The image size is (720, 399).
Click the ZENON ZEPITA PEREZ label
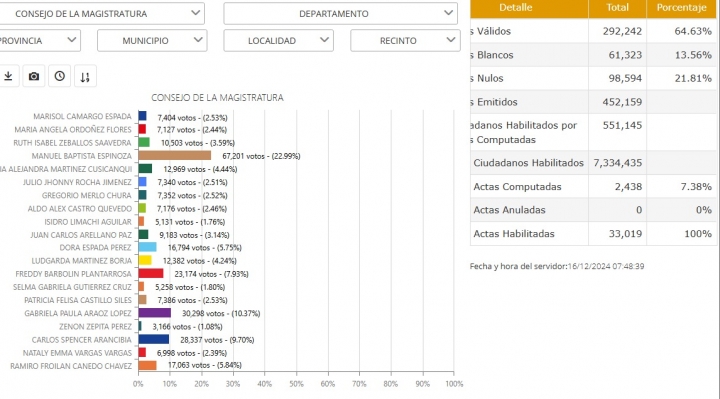click(x=96, y=327)
